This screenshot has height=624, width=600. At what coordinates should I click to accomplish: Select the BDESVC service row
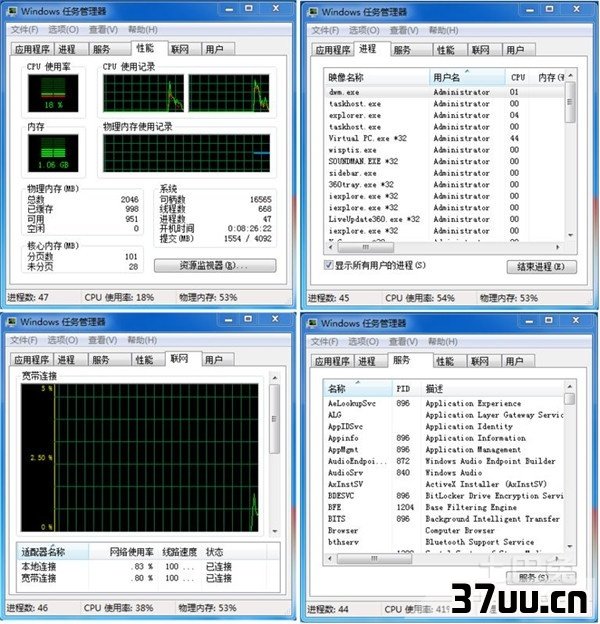pyautogui.click(x=444, y=496)
